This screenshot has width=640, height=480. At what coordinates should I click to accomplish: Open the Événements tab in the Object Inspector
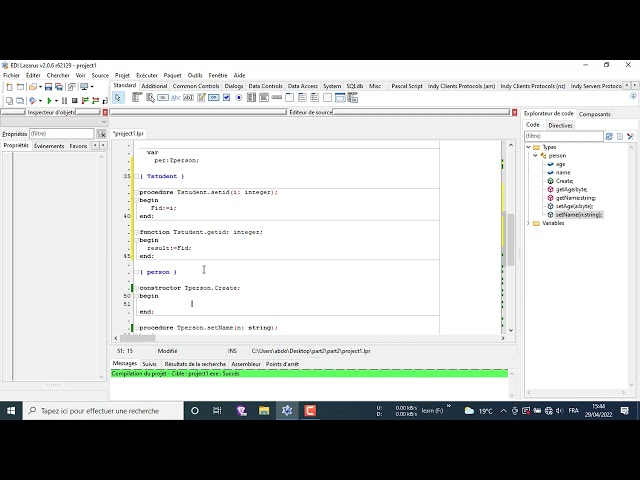click(x=49, y=146)
